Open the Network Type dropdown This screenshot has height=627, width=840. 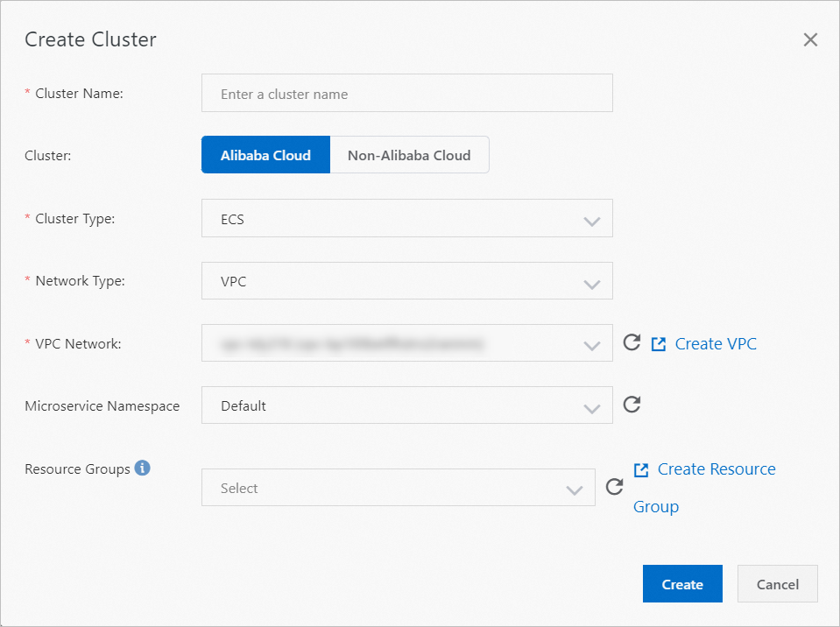click(x=407, y=280)
